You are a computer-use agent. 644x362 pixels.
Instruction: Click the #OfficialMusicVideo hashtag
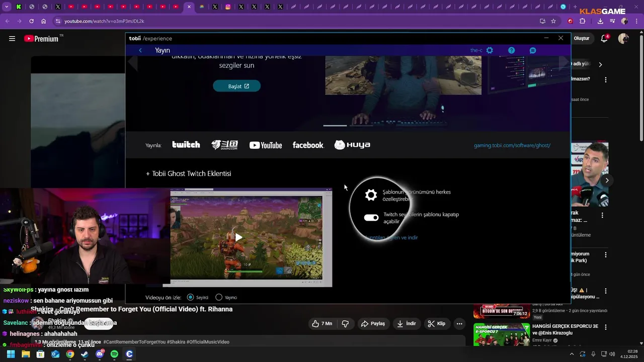(x=208, y=342)
